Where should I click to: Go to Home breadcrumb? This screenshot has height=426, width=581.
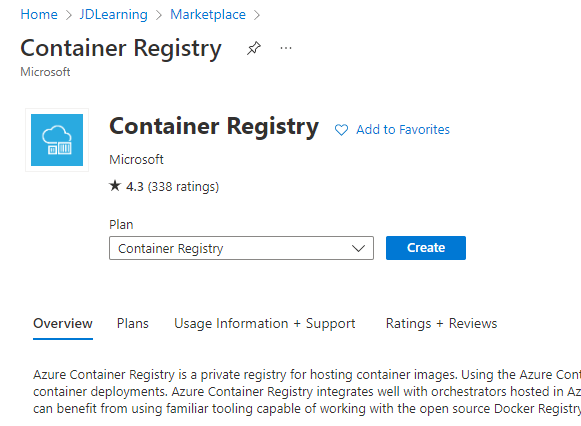(x=39, y=15)
